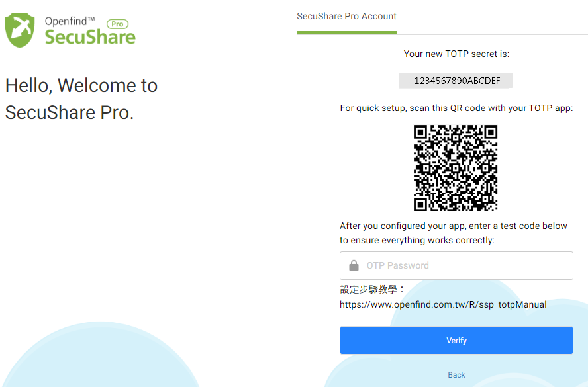Open the ssp_totpManual tutorial link
This screenshot has width=588, height=387.
coord(442,304)
